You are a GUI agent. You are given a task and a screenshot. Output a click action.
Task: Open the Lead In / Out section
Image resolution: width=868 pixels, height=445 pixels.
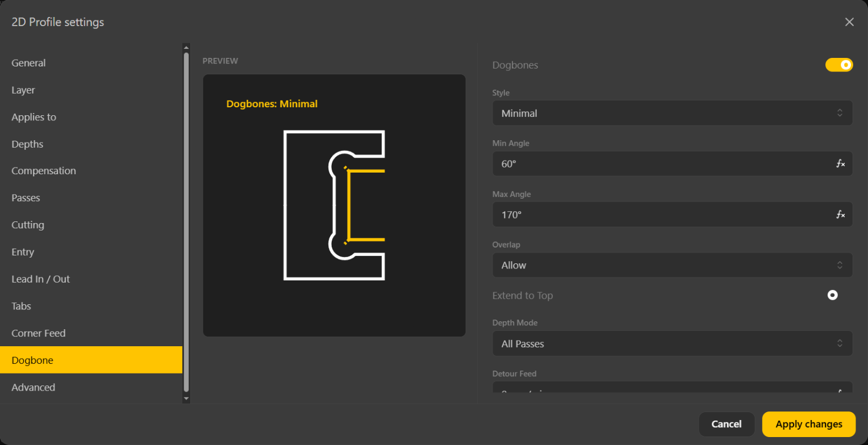coord(91,279)
